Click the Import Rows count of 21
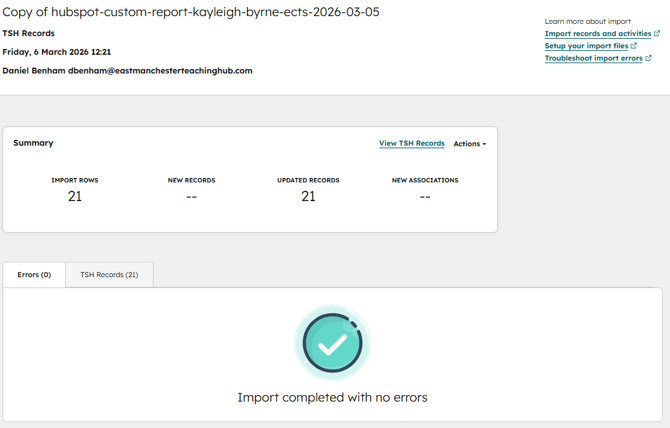Viewport: 670px width, 428px height. pyautogui.click(x=75, y=197)
